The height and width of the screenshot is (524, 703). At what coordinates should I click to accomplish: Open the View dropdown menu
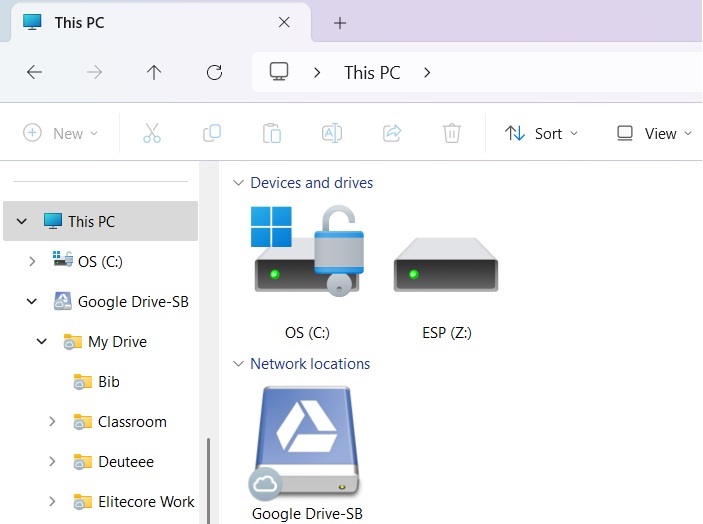pyautogui.click(x=654, y=133)
